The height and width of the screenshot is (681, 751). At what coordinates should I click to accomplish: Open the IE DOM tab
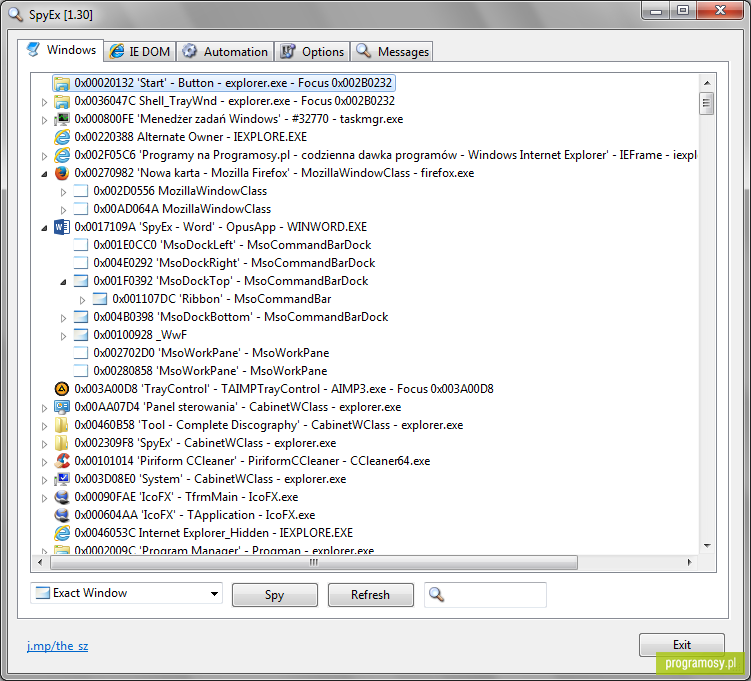140,52
